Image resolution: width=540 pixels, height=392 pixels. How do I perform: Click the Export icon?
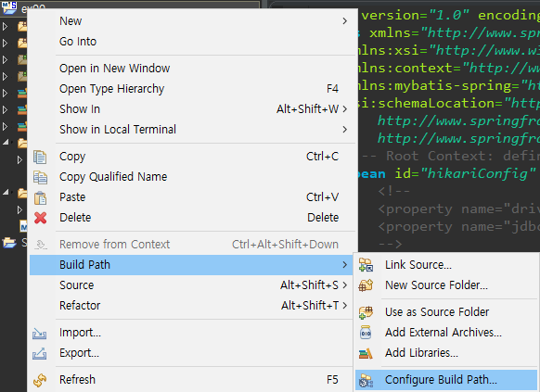pos(39,353)
